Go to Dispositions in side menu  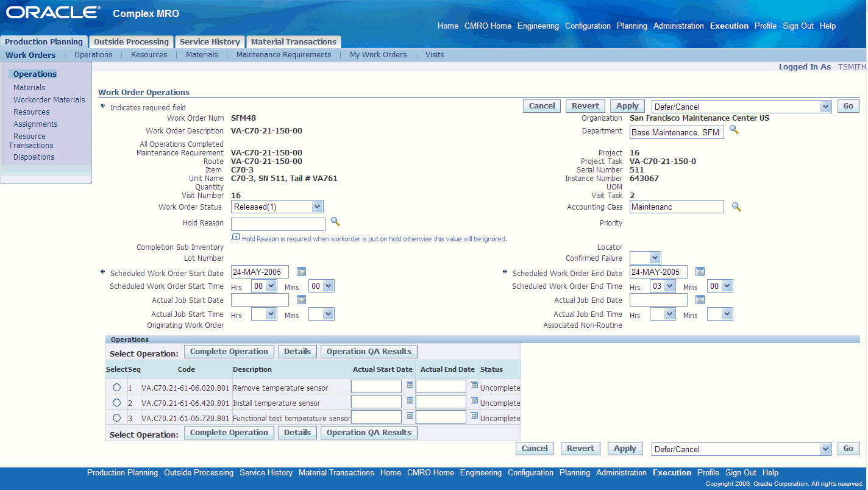coord(34,157)
